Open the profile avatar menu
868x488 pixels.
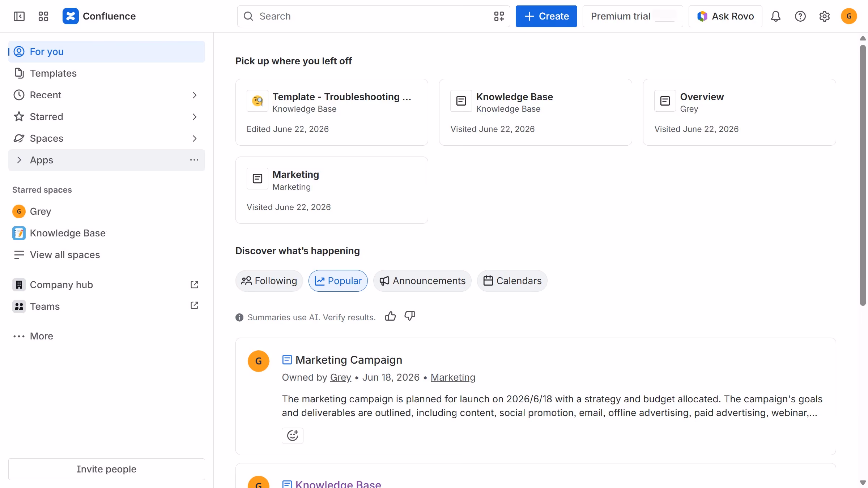pyautogui.click(x=849, y=16)
